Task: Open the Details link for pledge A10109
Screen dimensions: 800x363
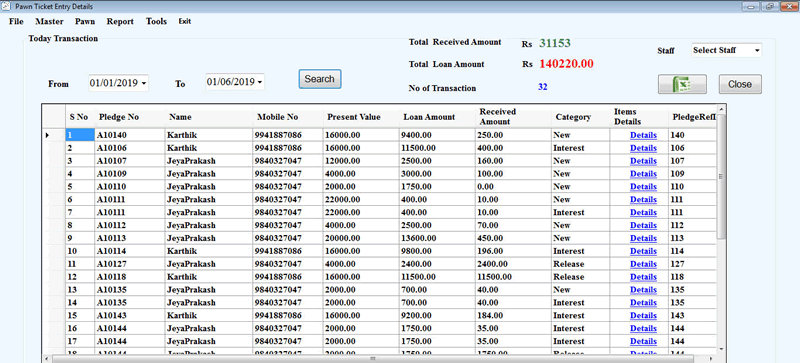Action: click(x=643, y=174)
